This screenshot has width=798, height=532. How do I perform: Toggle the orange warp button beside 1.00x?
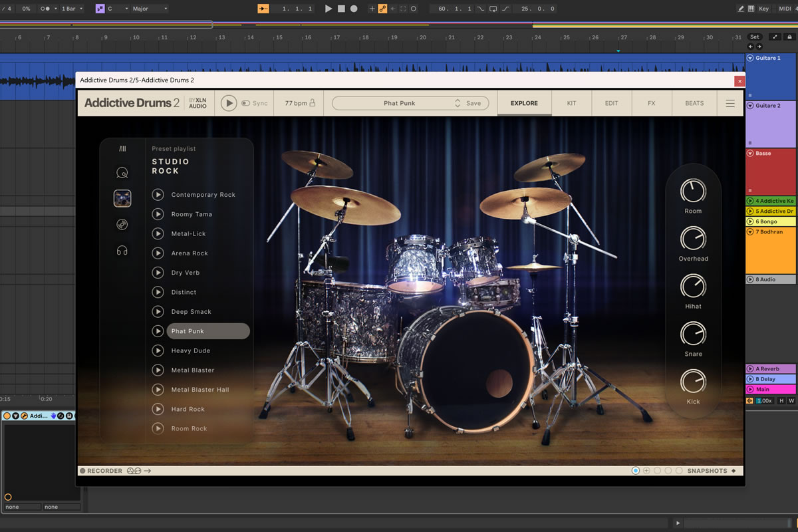click(x=750, y=400)
